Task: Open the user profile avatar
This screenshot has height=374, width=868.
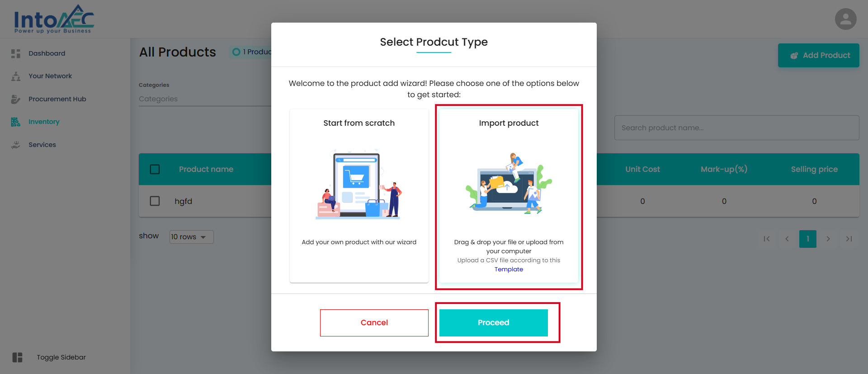Action: (845, 19)
